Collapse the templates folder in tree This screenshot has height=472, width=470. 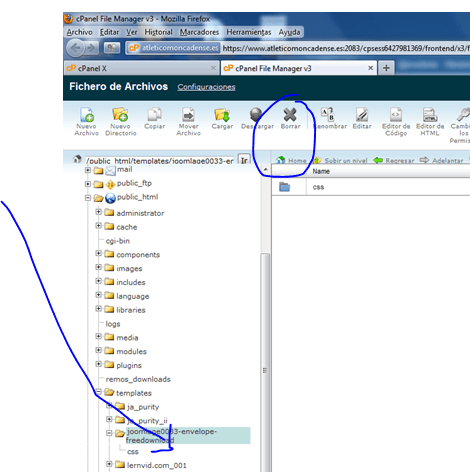[x=98, y=392]
